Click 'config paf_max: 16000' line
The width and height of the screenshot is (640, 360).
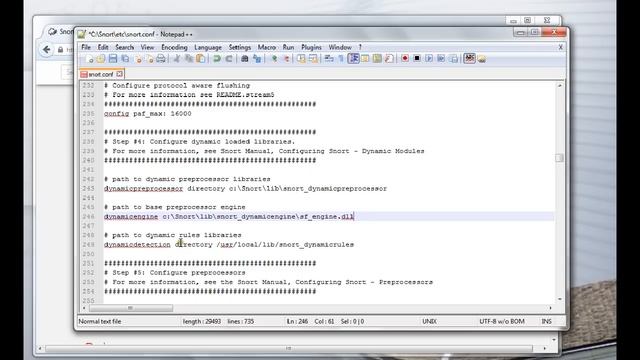tap(147, 113)
